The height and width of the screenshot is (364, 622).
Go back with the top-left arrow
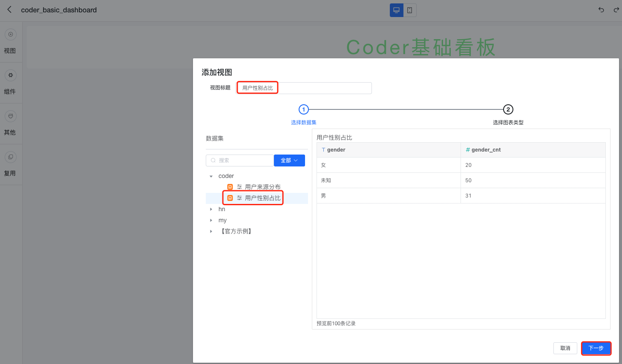(9, 9)
